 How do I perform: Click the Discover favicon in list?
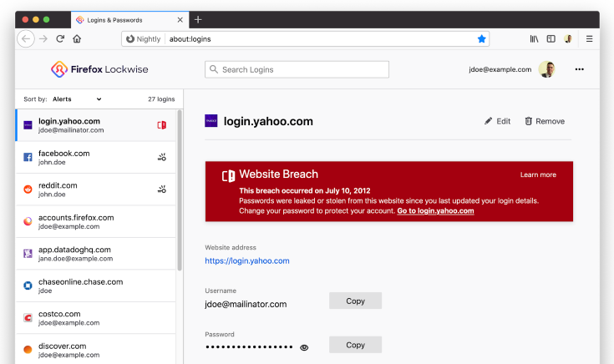point(28,350)
